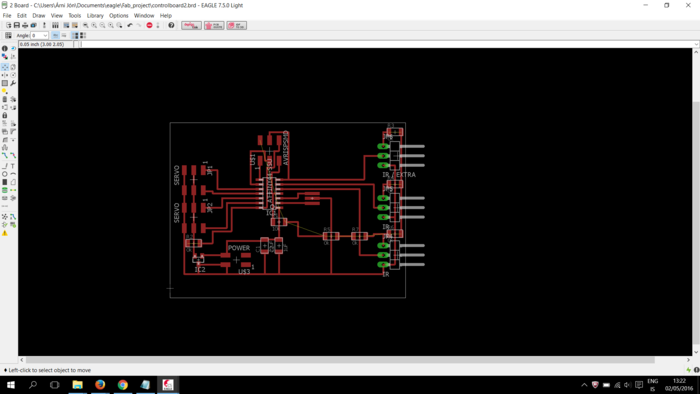The image size is (700, 394).
Task: Open the File menu
Action: (7, 15)
